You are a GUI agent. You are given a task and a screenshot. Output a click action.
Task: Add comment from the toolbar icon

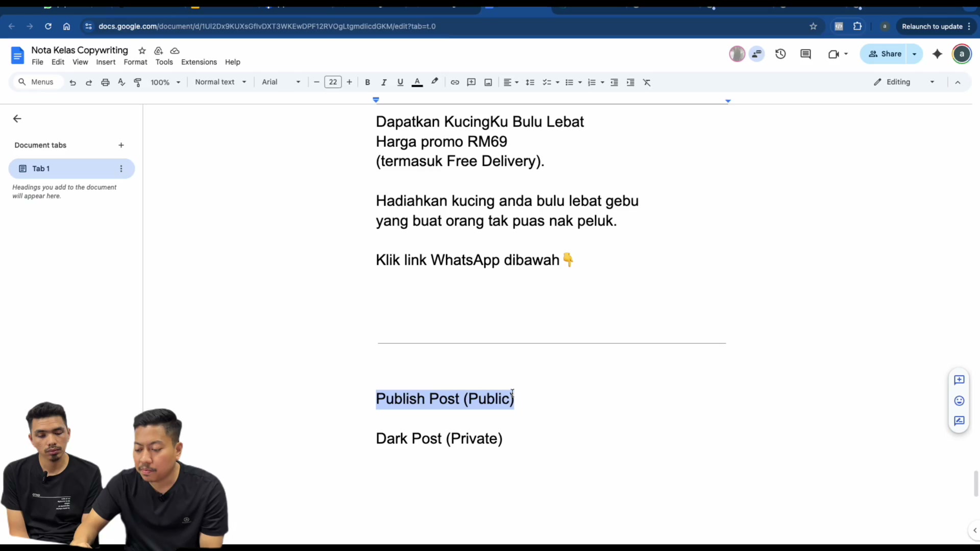(471, 82)
